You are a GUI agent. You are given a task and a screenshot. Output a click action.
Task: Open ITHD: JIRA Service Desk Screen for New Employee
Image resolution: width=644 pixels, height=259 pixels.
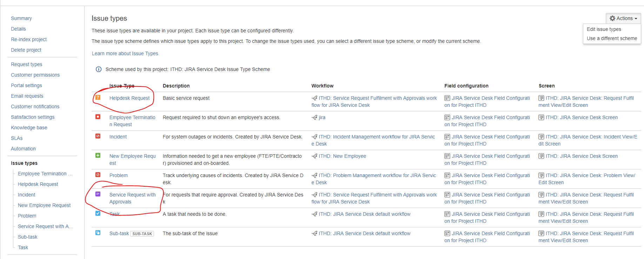point(582,156)
